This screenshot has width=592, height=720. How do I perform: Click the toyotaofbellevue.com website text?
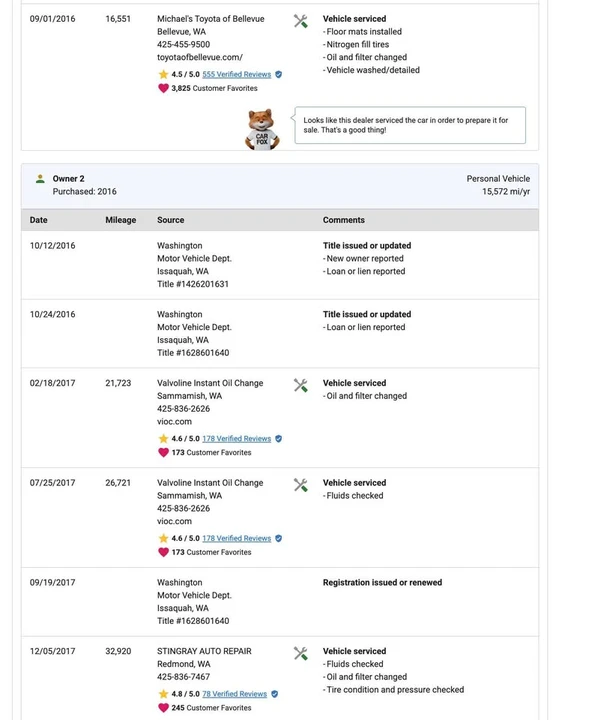coord(200,57)
